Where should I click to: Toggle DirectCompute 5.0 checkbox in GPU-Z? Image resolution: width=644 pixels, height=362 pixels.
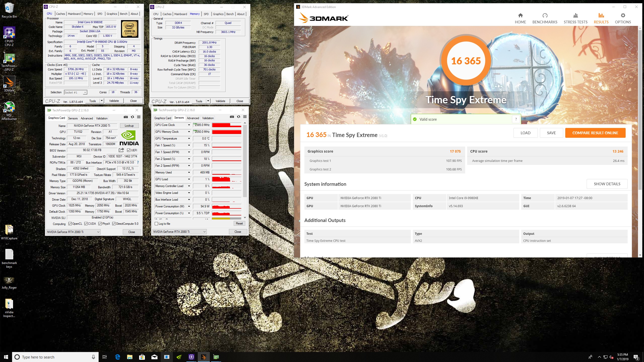(114, 224)
